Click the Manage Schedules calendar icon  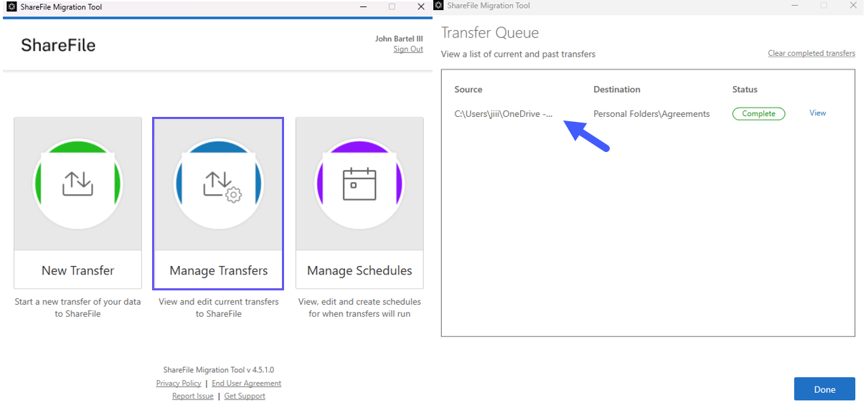tap(359, 184)
